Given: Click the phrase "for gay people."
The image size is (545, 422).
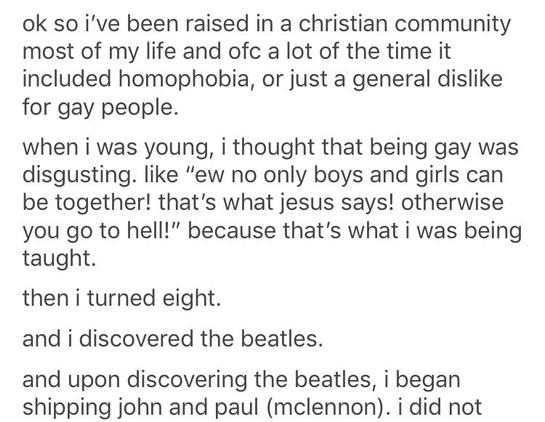Looking at the screenshot, I should [100, 107].
